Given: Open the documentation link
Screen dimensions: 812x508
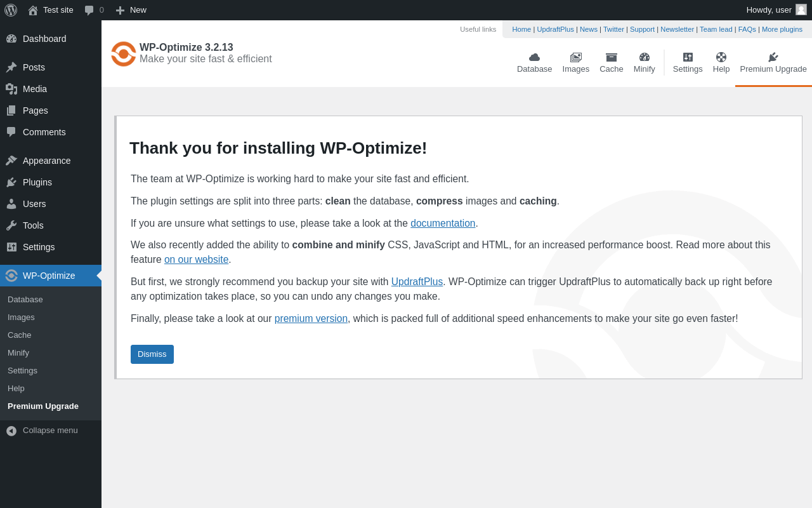Looking at the screenshot, I should click(443, 224).
